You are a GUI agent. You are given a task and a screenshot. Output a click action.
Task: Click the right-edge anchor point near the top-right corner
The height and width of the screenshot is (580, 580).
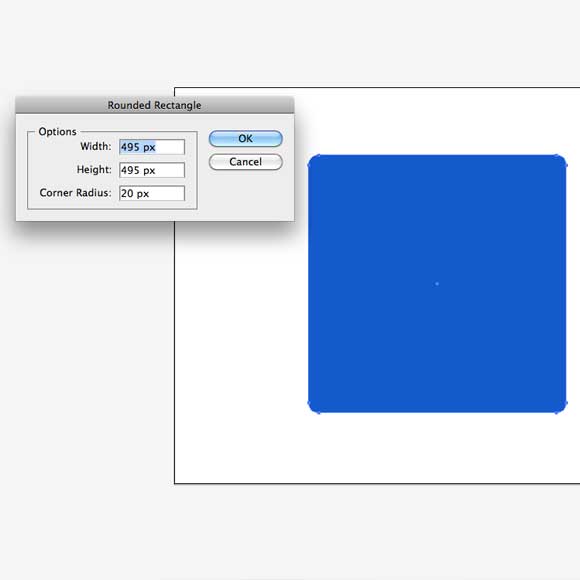click(566, 165)
